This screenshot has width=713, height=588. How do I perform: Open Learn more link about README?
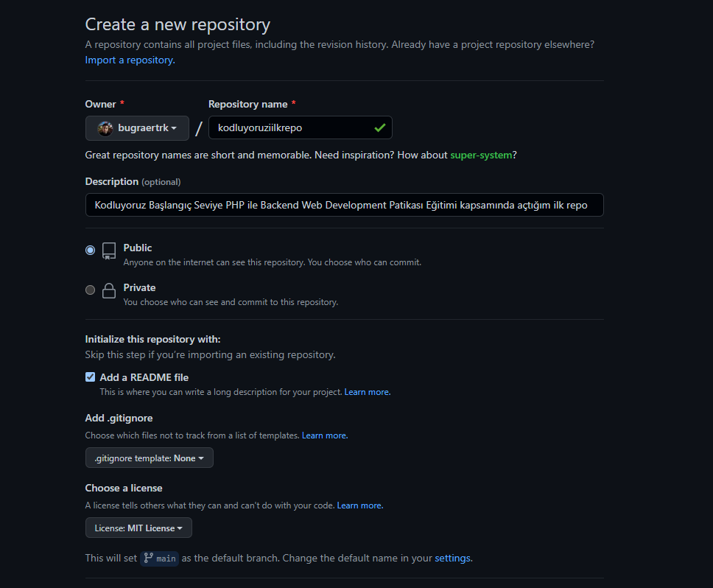coord(368,392)
